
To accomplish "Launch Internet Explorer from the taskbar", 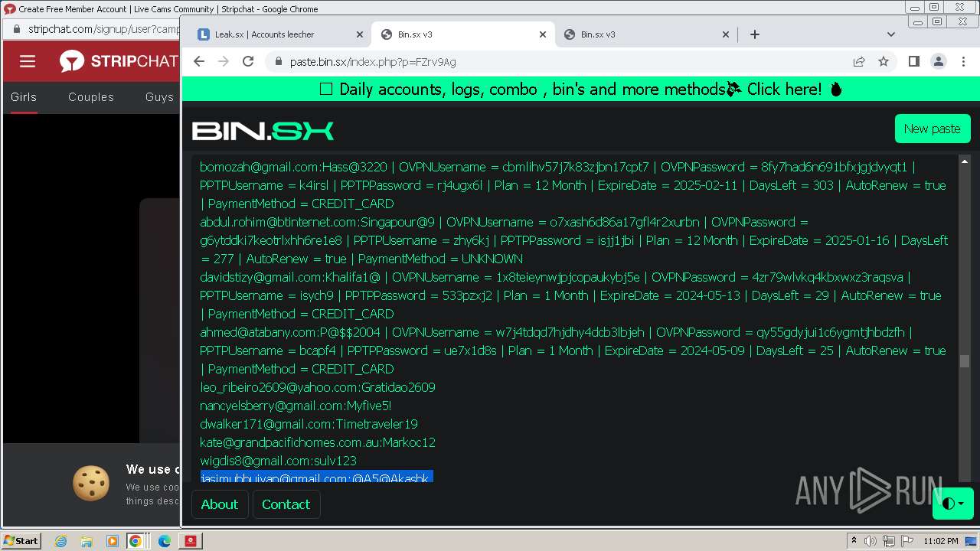I will [60, 541].
